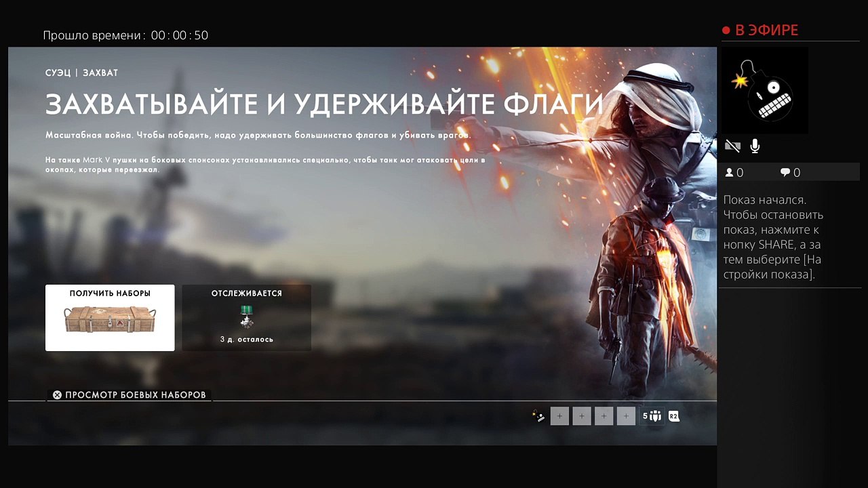Select ПРОСМОТР БОЕВЫХ НАБОРОВ prompt
This screenshot has height=488, width=868.
pyautogui.click(x=130, y=394)
